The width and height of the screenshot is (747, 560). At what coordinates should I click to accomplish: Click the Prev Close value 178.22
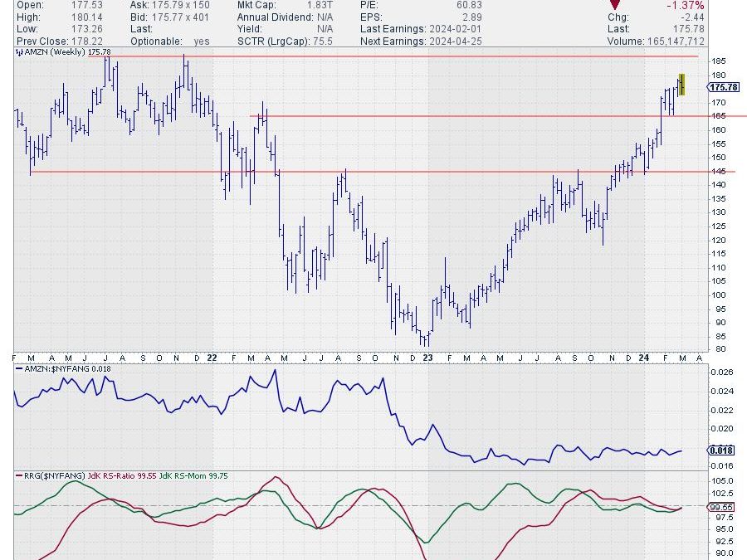[86, 41]
